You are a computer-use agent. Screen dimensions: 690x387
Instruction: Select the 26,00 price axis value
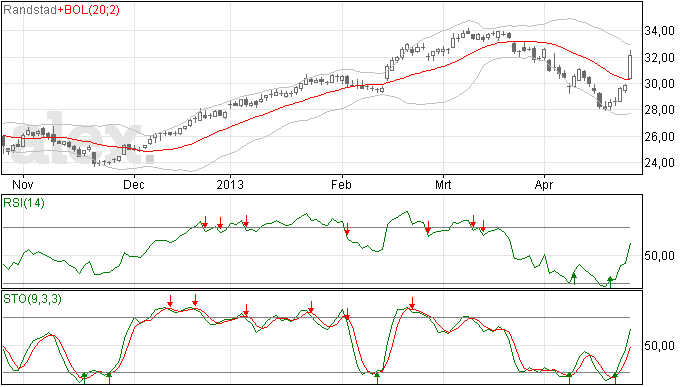pyautogui.click(x=659, y=136)
